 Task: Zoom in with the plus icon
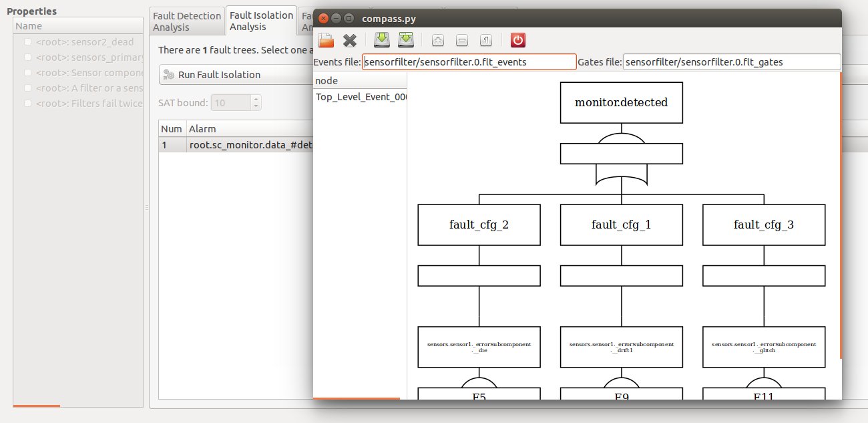point(438,40)
